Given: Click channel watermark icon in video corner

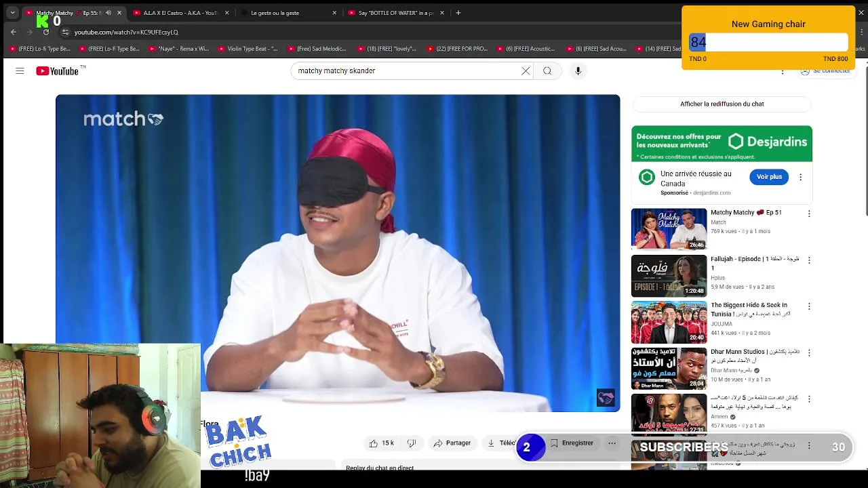Looking at the screenshot, I should click(606, 398).
